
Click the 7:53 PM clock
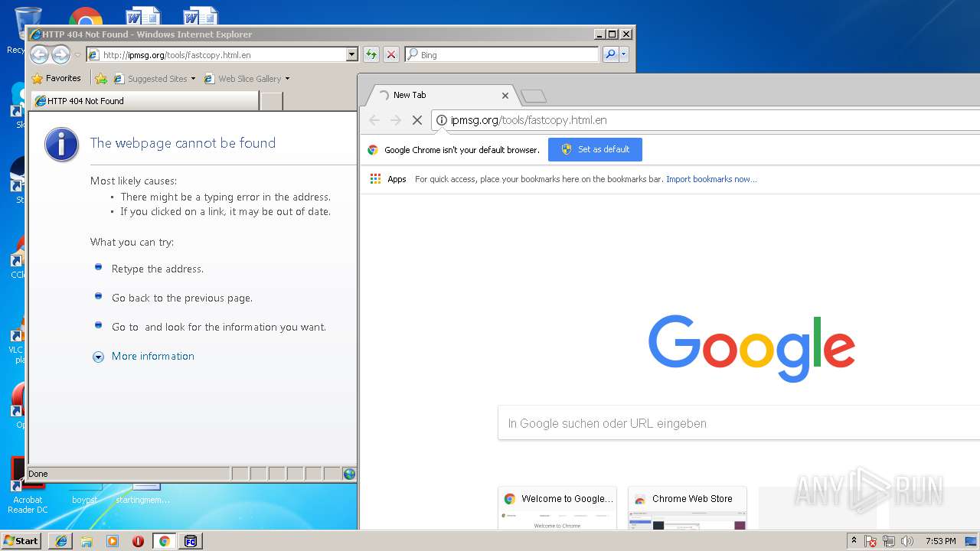[940, 541]
